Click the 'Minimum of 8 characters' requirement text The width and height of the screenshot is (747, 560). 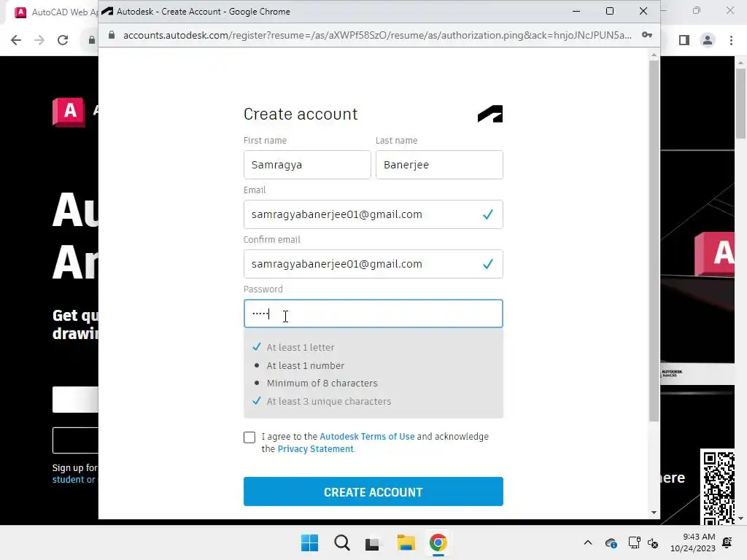322,384
